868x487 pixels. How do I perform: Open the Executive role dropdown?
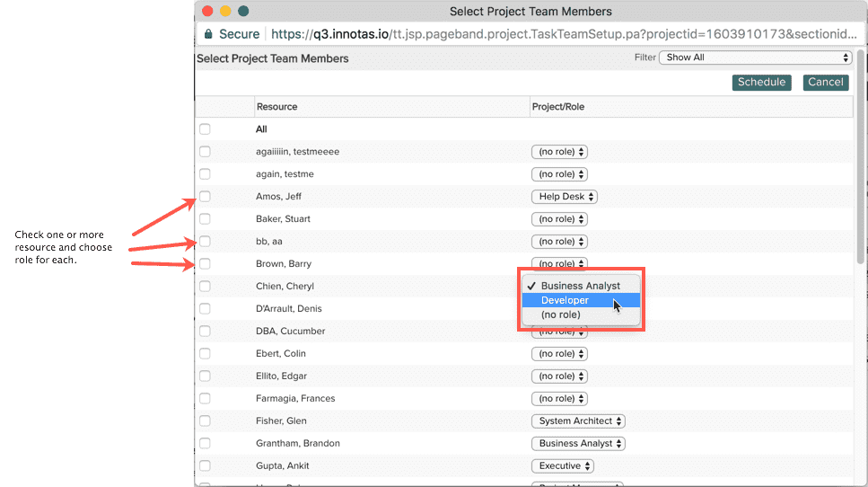[562, 466]
